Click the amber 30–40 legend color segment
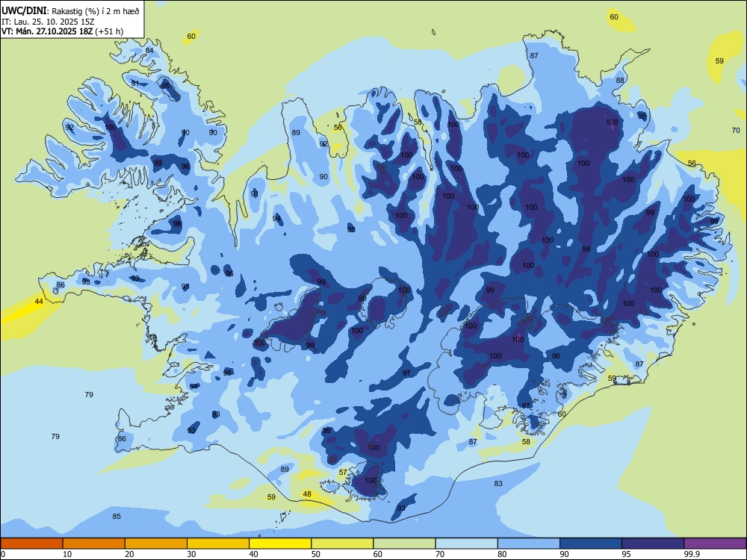The height and width of the screenshot is (560, 747). coord(218,544)
